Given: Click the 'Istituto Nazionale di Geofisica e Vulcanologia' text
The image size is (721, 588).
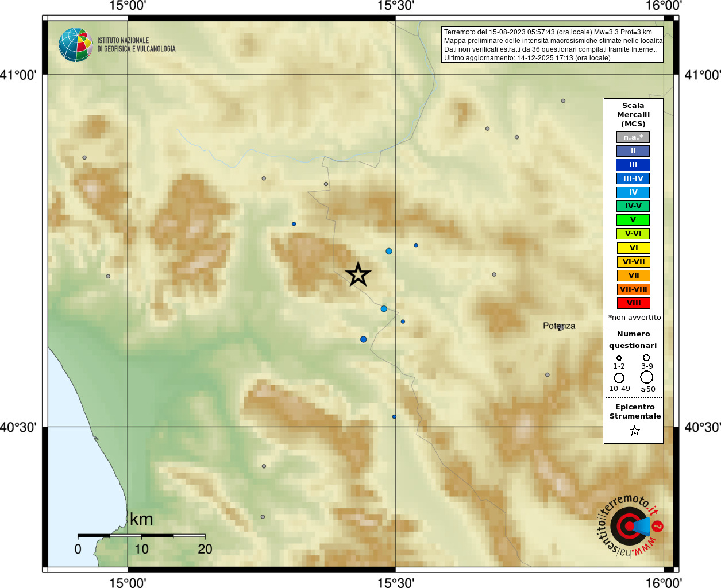Looking at the screenshot, I should coord(136,45).
